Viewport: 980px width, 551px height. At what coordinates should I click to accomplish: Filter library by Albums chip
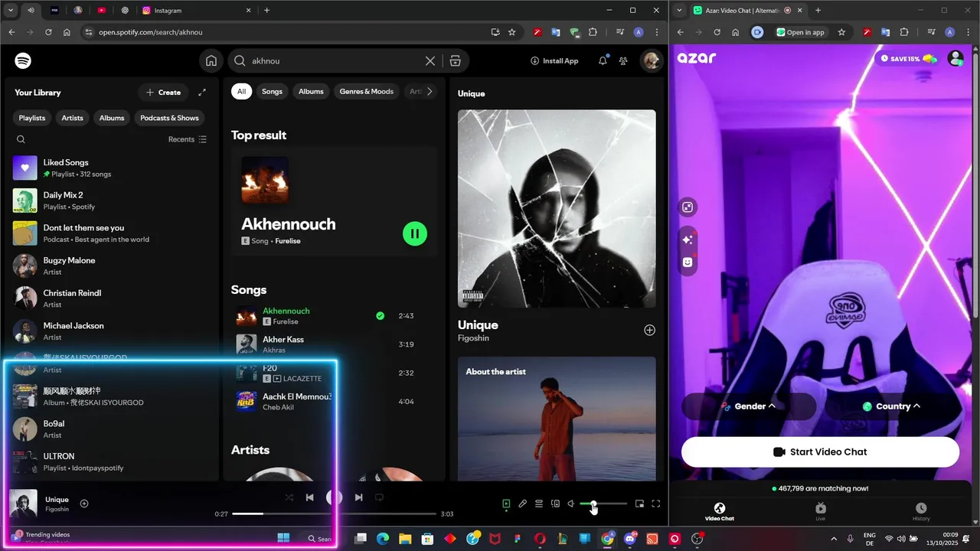[112, 118]
